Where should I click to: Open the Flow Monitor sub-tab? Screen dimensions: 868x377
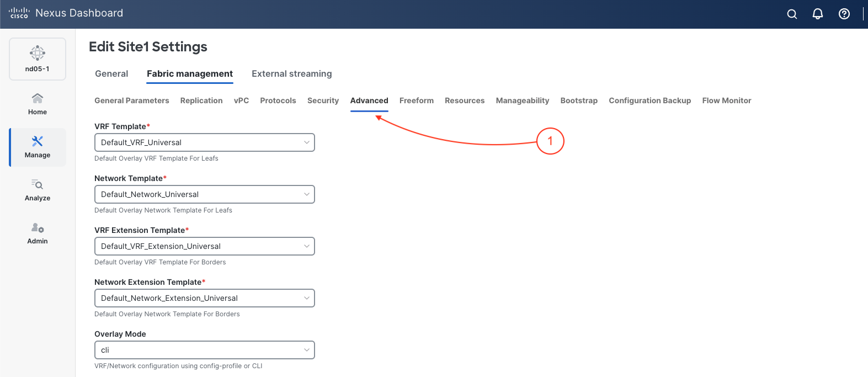click(726, 100)
